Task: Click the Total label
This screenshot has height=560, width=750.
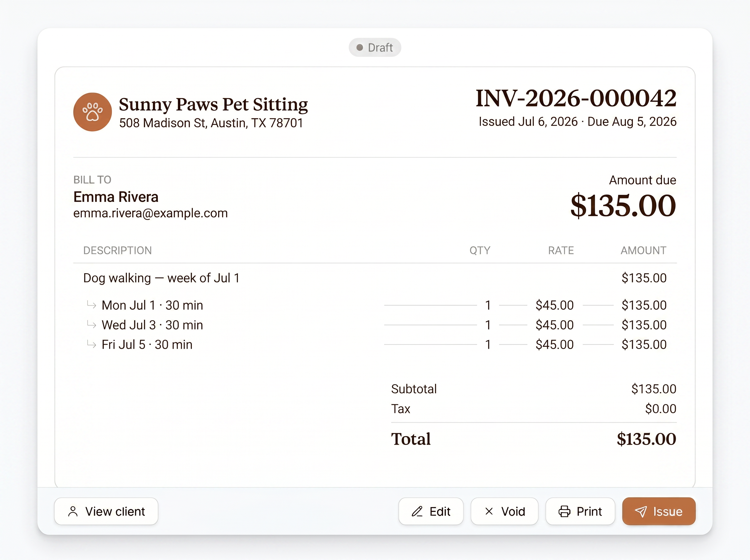Action: [411, 439]
